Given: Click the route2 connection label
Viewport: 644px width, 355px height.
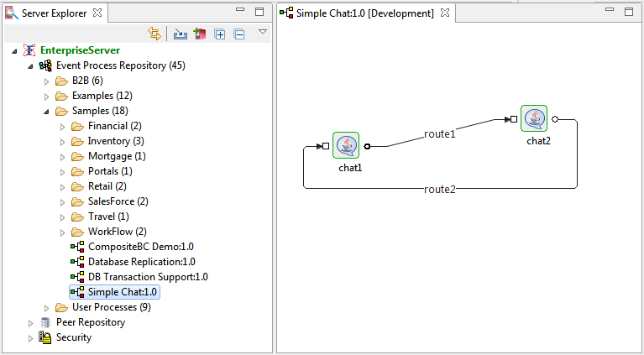Looking at the screenshot, I should click(x=440, y=189).
